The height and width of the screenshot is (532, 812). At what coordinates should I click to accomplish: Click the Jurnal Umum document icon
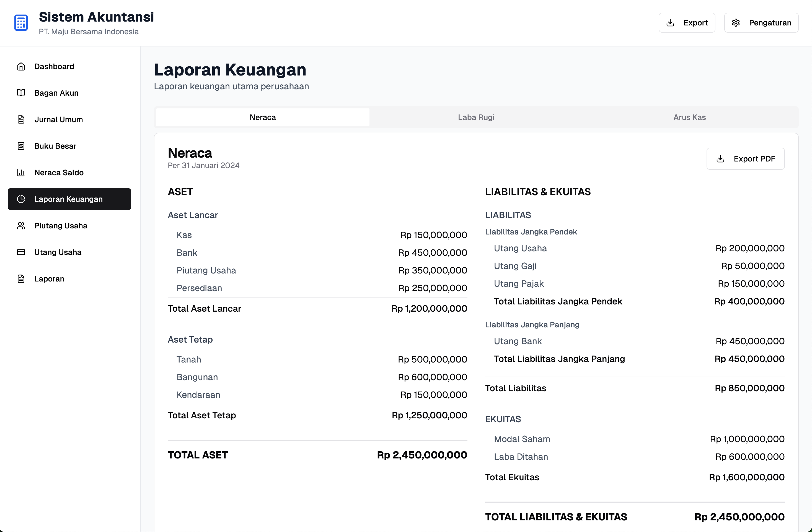pos(21,120)
